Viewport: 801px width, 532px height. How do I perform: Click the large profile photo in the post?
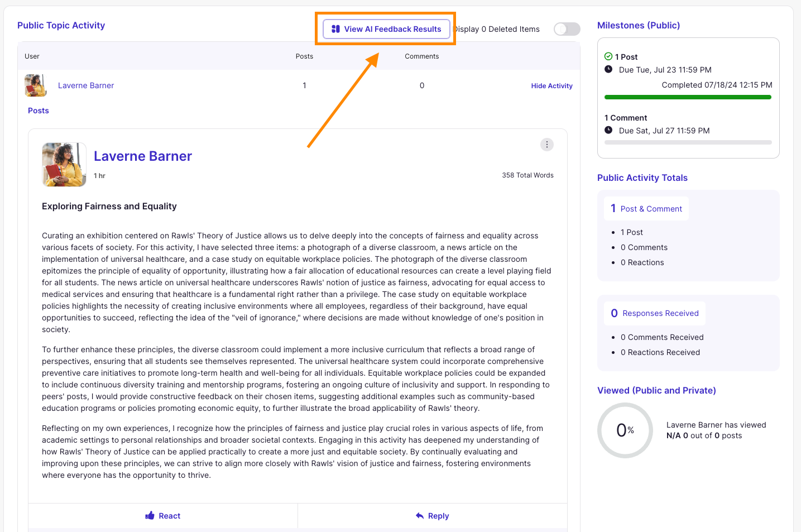(64, 164)
